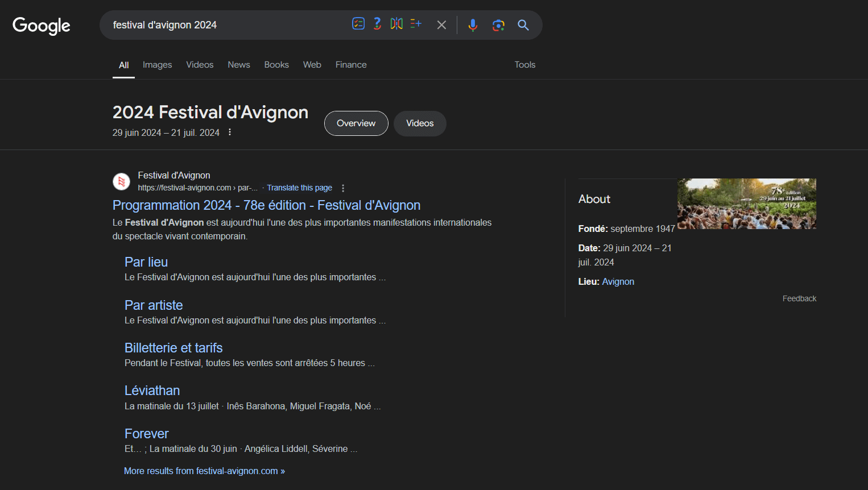Click More results from festival-avignon.com
Viewport: 868px width, 490px height.
tap(205, 471)
